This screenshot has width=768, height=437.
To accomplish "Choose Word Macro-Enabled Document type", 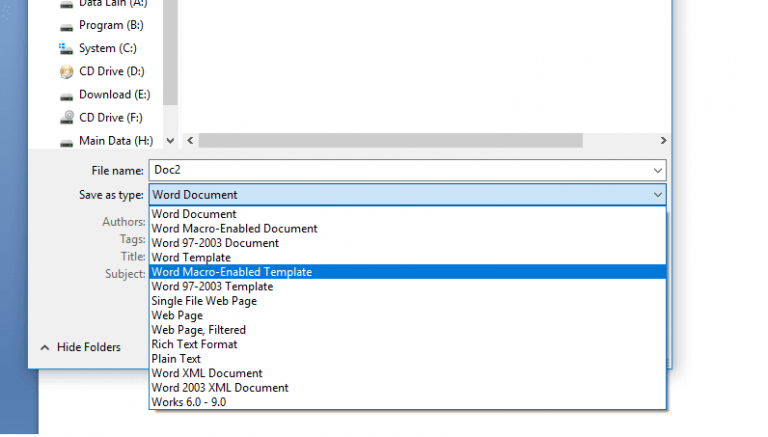I will click(x=408, y=229).
